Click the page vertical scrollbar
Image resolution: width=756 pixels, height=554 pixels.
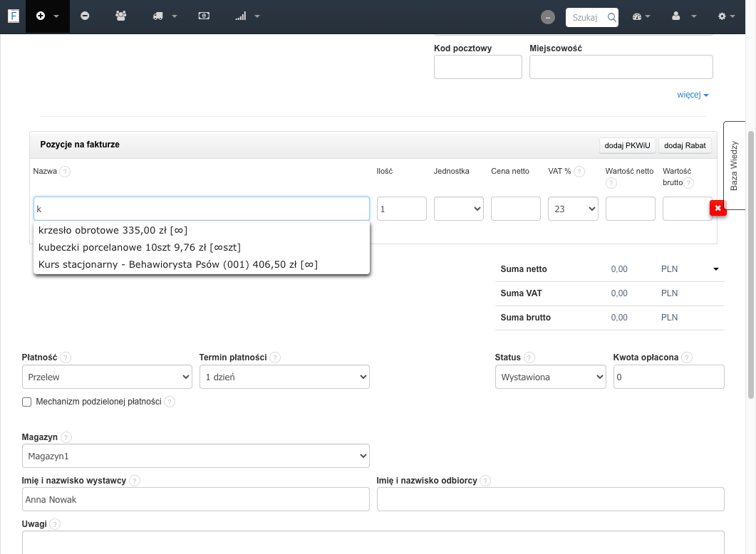click(751, 265)
